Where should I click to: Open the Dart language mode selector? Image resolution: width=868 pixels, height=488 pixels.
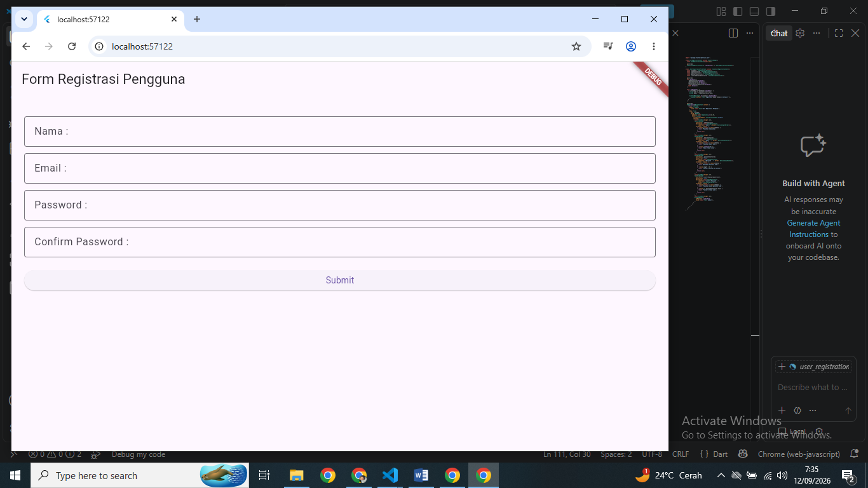714,454
